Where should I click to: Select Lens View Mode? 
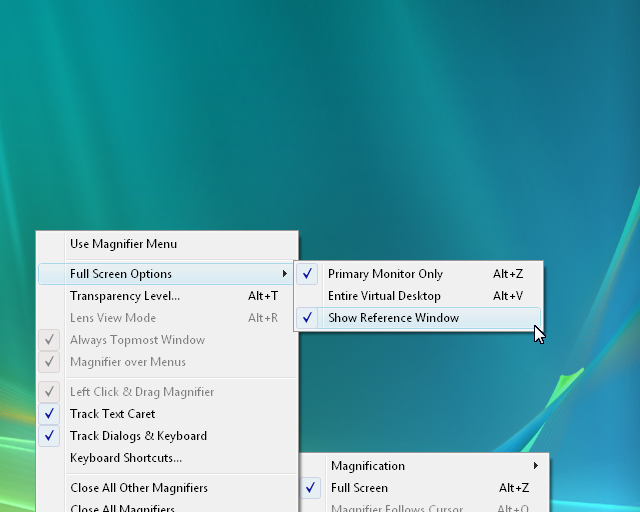click(x=113, y=318)
